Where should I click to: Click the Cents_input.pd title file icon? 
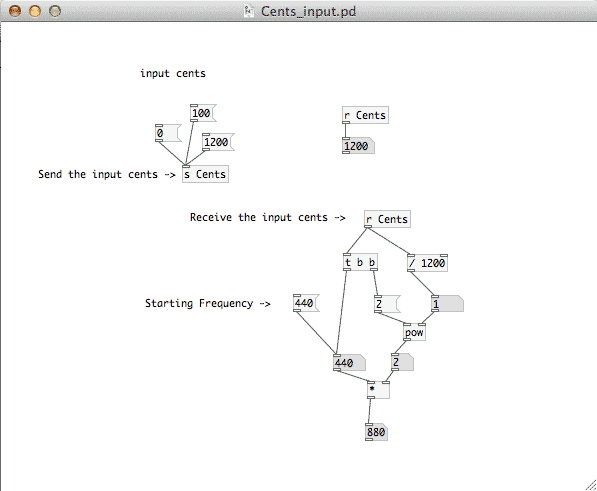249,11
